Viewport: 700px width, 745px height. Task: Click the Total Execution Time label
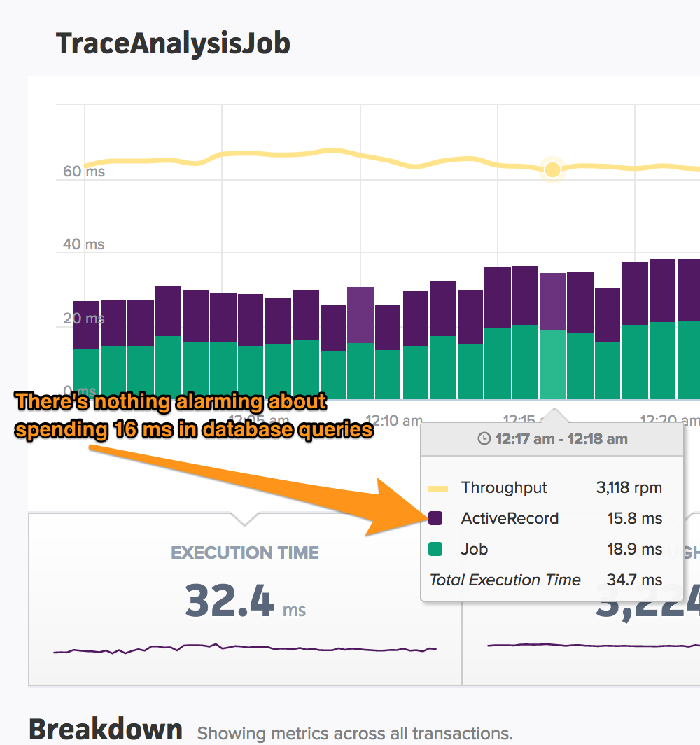[505, 580]
